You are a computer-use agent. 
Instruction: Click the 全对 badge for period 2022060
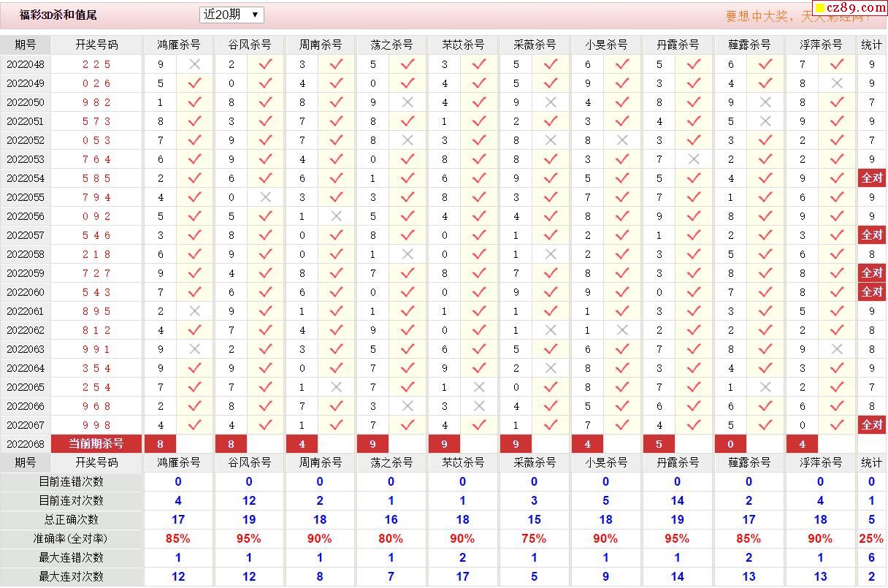pyautogui.click(x=872, y=292)
